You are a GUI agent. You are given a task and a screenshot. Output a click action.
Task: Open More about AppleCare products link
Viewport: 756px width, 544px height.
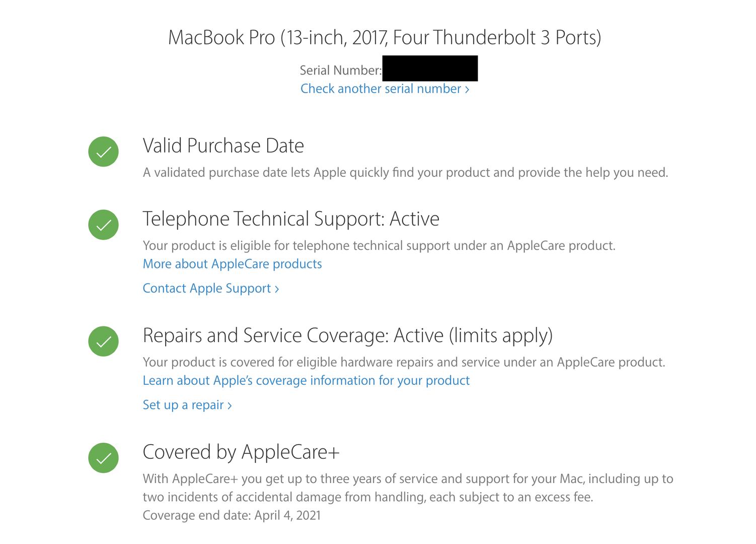[232, 264]
